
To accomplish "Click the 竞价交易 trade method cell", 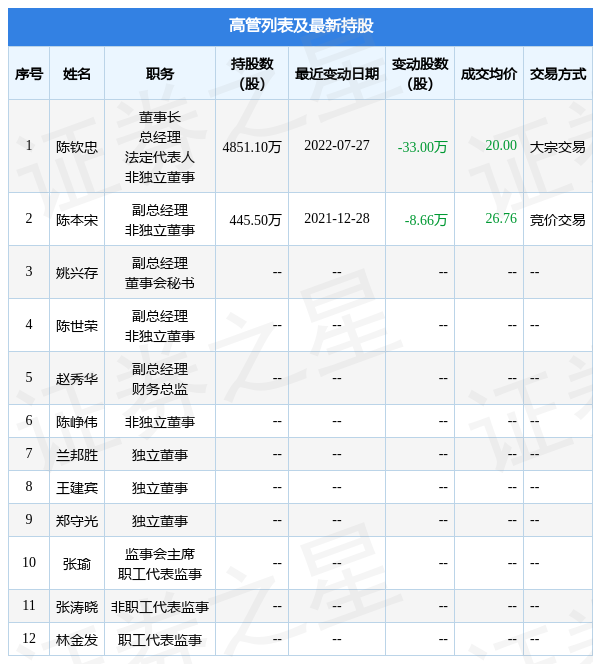I will click(x=558, y=220).
